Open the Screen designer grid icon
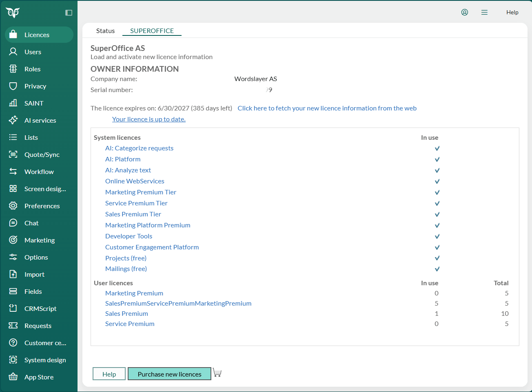 pyautogui.click(x=13, y=189)
